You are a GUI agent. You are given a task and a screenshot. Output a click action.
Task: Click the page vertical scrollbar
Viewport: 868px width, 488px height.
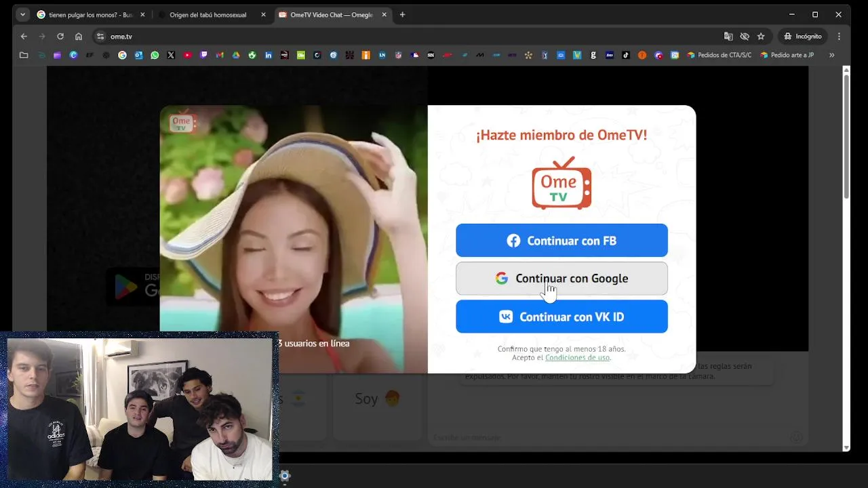point(846,136)
